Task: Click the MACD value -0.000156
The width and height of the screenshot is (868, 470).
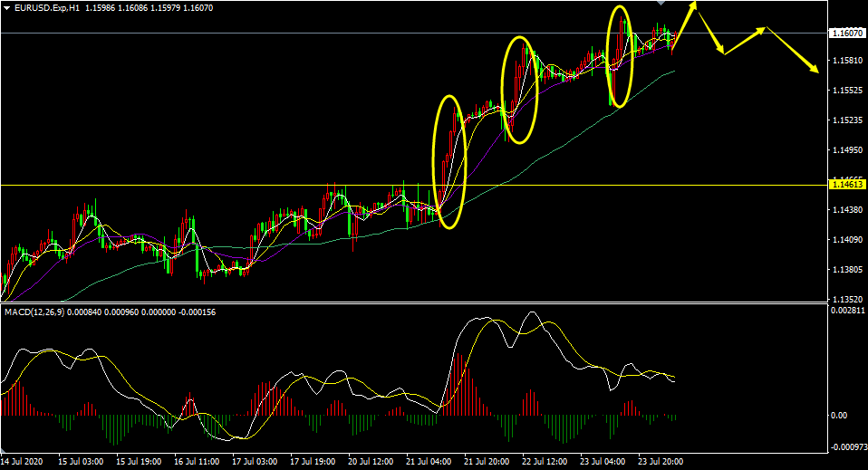Action: click(x=198, y=312)
